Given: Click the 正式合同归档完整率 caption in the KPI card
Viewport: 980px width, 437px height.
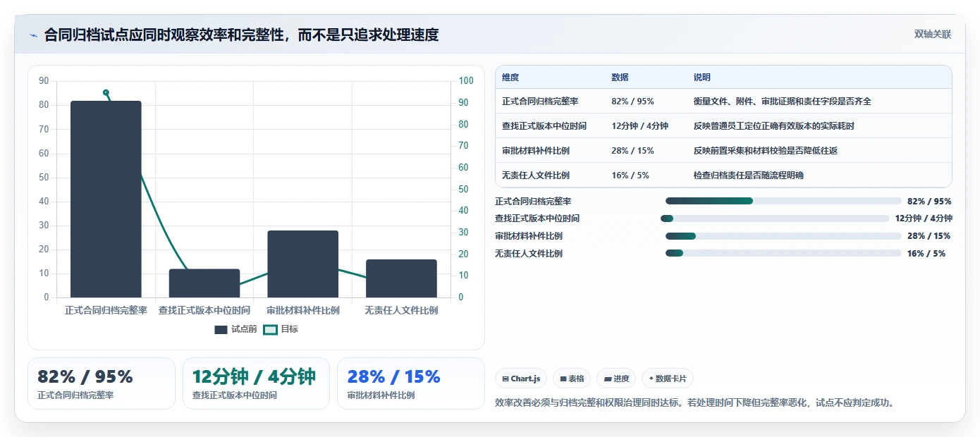Looking at the screenshot, I should 75,395.
